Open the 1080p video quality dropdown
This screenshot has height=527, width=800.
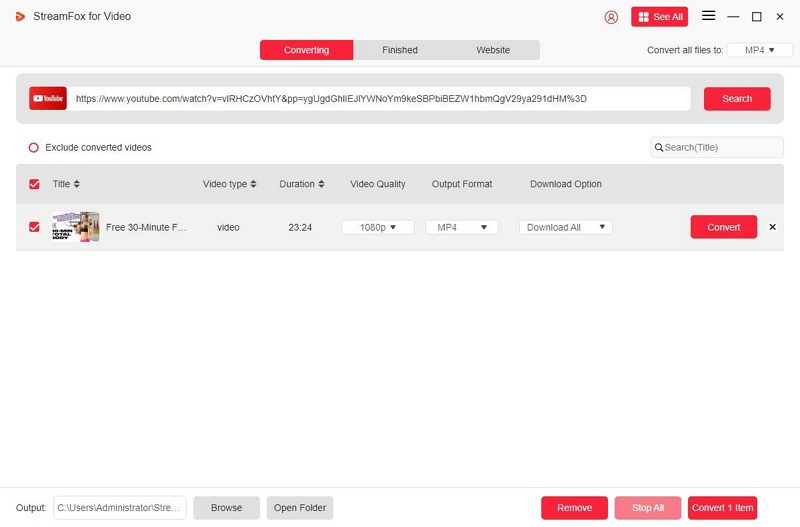pos(378,227)
